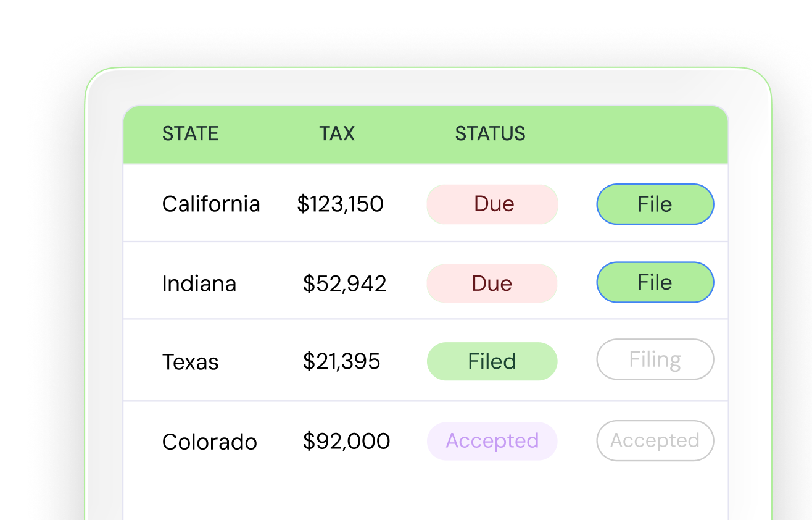This screenshot has height=520, width=812.
Task: Select the Due status badge for Indiana
Action: [x=492, y=283]
